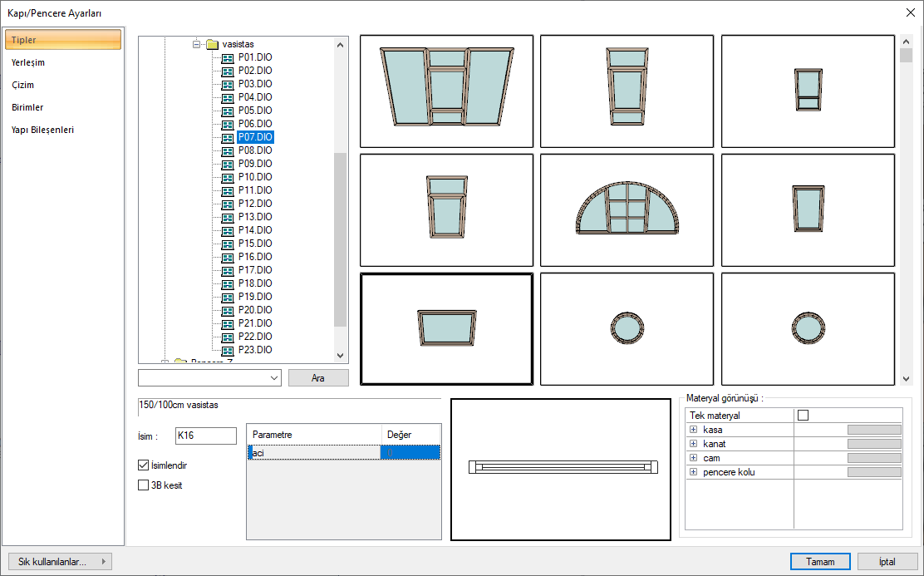This screenshot has width=924, height=576.
Task: Choose the arched half-round window thumbnail
Action: tap(627, 208)
